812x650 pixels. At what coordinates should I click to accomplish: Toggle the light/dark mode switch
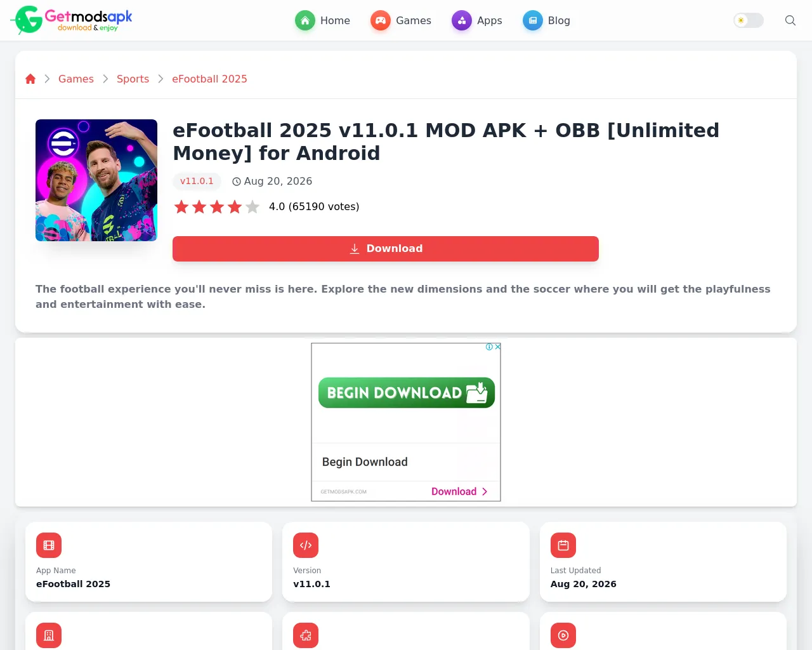pyautogui.click(x=749, y=20)
